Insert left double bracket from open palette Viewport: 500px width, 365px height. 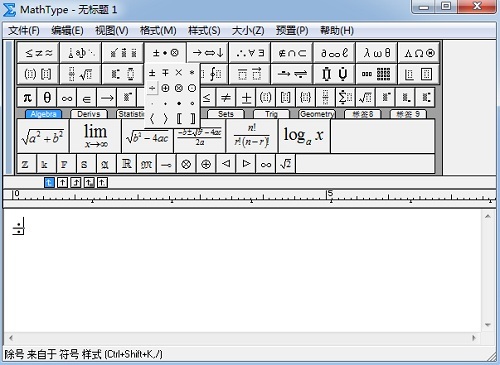coord(179,119)
